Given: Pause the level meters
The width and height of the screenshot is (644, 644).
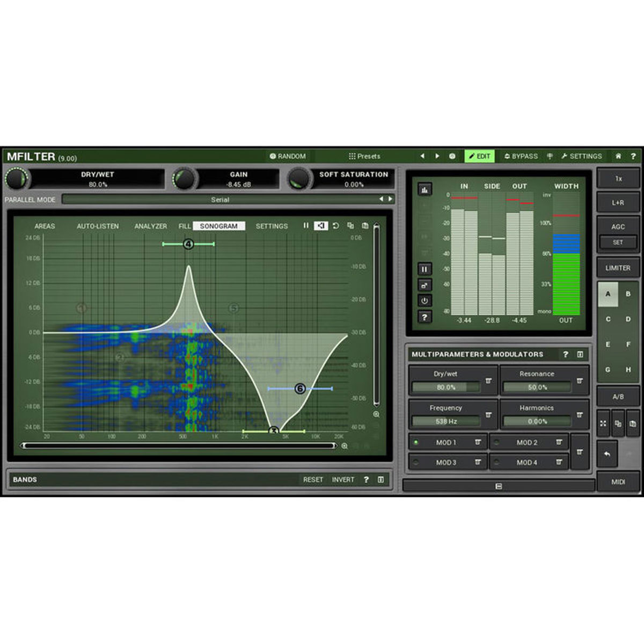Looking at the screenshot, I should point(425,269).
